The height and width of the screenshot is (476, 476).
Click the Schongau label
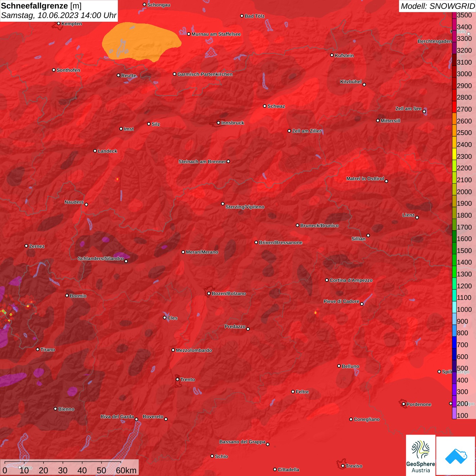(159, 5)
